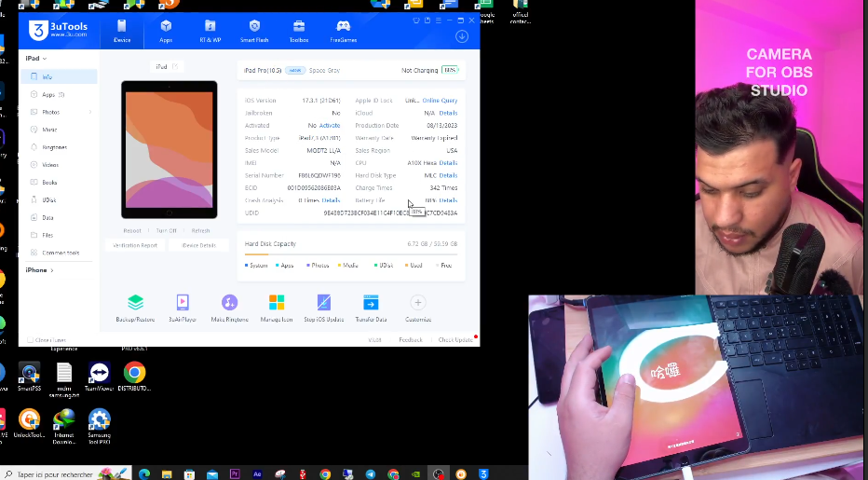Switch to the RT & WP tab

pyautogui.click(x=210, y=32)
